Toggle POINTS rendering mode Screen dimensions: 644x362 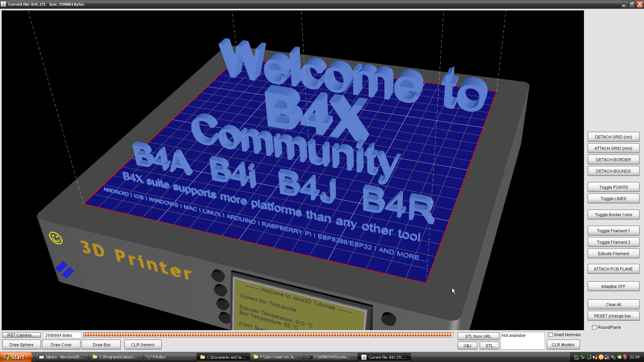pyautogui.click(x=613, y=187)
